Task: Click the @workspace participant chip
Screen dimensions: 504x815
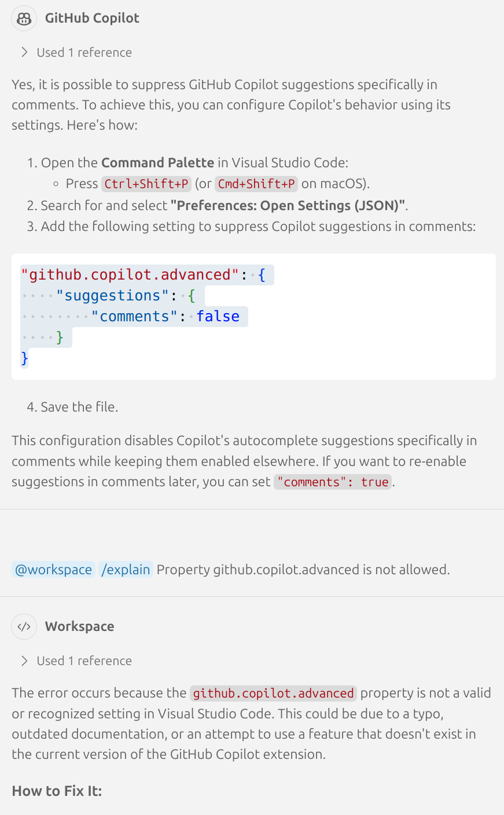Action: (x=53, y=570)
